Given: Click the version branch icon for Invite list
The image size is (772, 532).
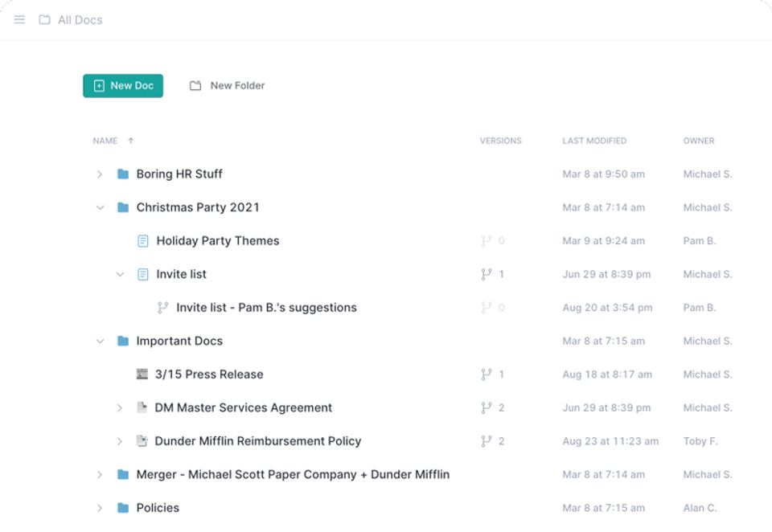Looking at the screenshot, I should point(486,274).
